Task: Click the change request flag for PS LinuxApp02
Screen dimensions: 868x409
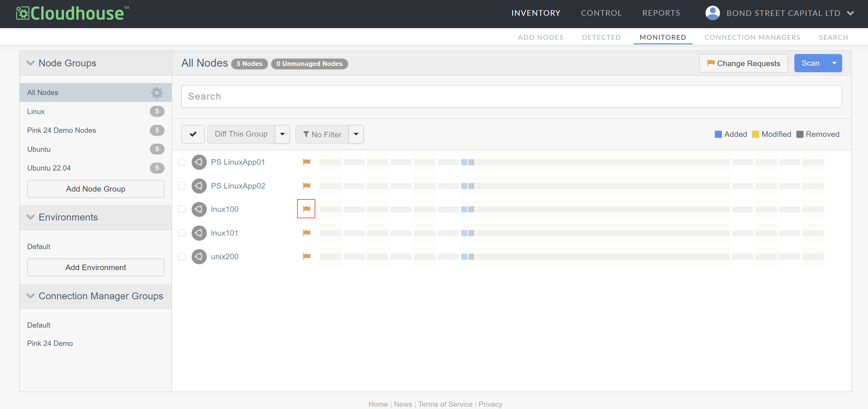Action: (x=306, y=186)
